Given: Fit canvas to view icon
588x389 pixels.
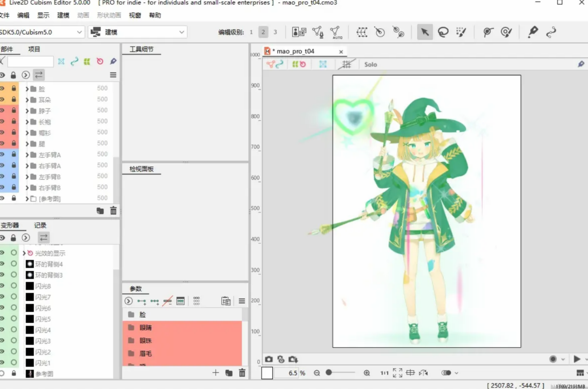Looking at the screenshot, I should [398, 373].
